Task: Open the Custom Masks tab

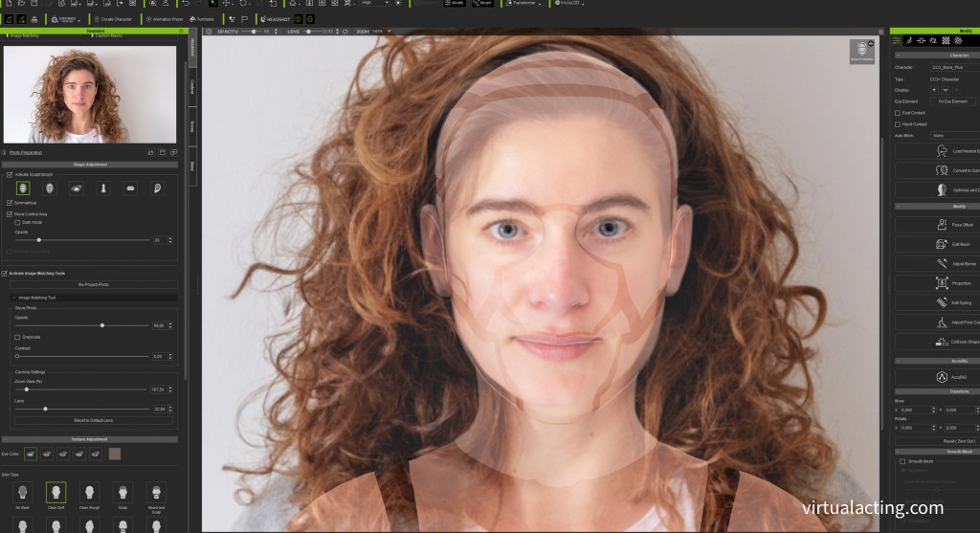Action: (x=108, y=35)
